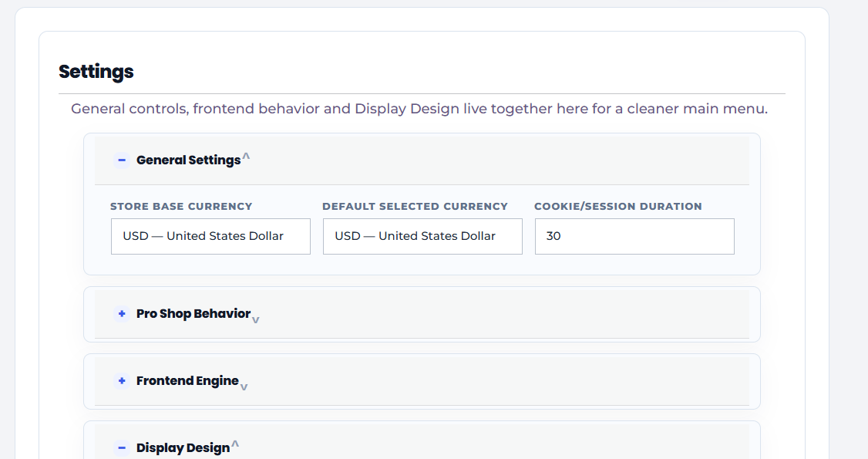Click the DEFAULT SELECTED CURRENCY label
The image size is (868, 459).
(415, 207)
